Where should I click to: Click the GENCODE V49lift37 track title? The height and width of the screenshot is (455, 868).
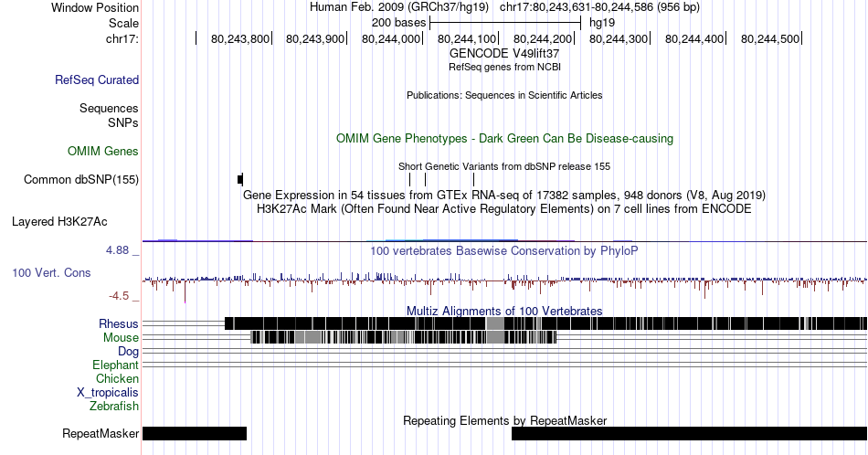(504, 54)
